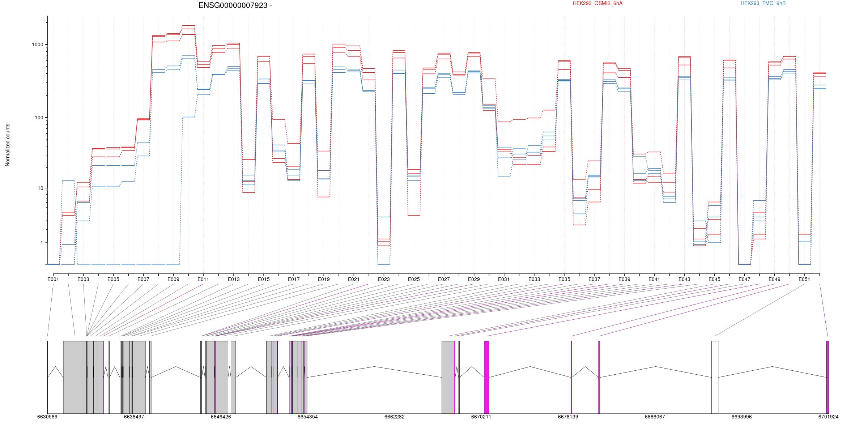Select the white unfilled exon box near 6693996
Screen dimensions: 868x434
point(715,377)
